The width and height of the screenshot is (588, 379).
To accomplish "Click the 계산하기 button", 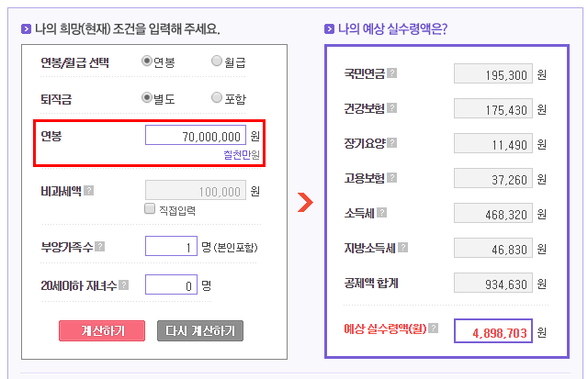I will pos(102,330).
